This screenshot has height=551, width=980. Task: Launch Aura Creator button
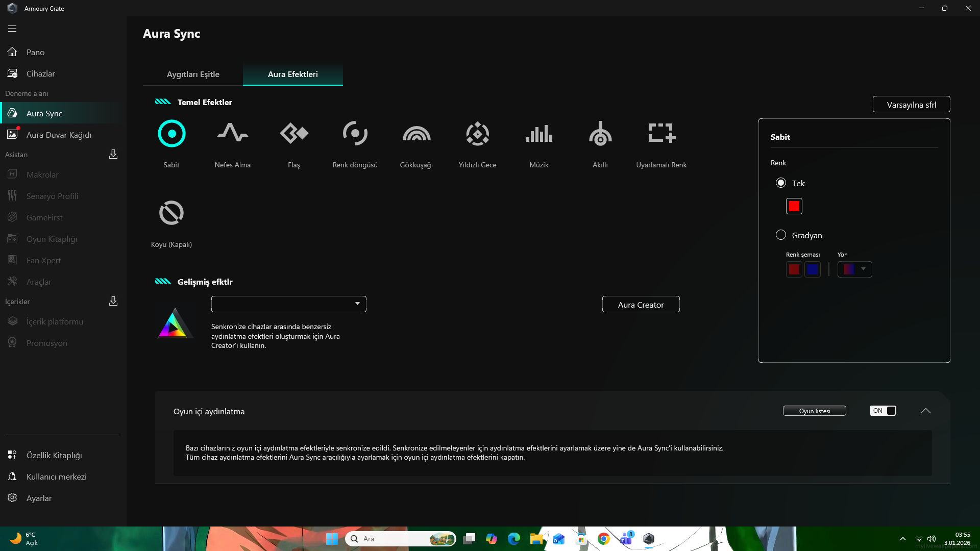tap(641, 305)
